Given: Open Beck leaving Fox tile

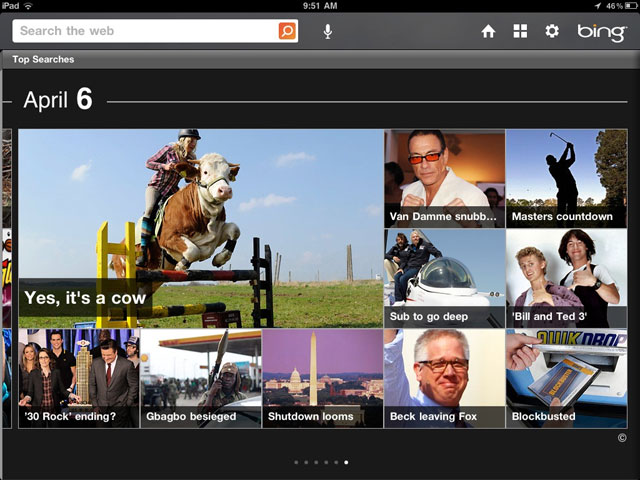Looking at the screenshot, I should (x=444, y=378).
